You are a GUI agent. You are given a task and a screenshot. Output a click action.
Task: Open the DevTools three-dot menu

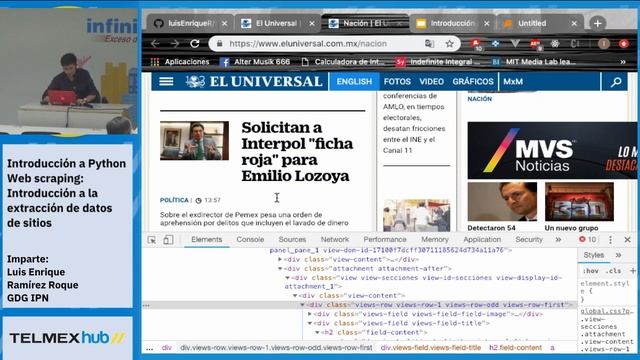click(610, 240)
